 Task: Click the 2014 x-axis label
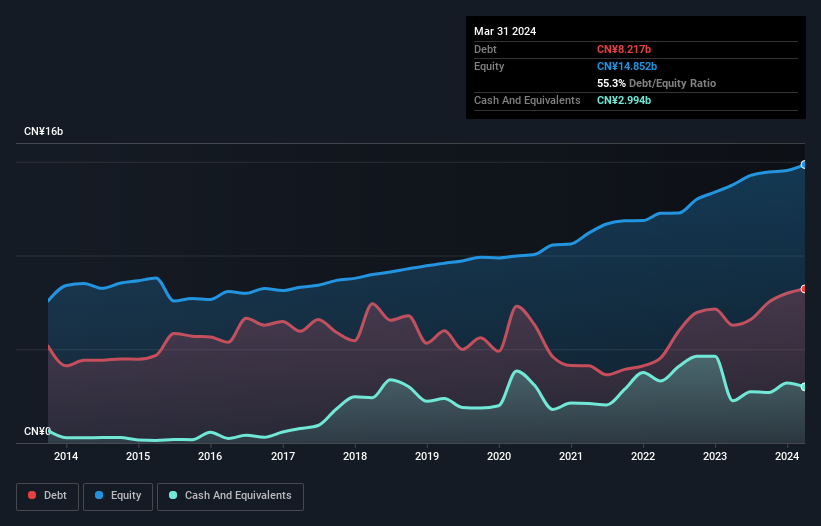[x=66, y=456]
